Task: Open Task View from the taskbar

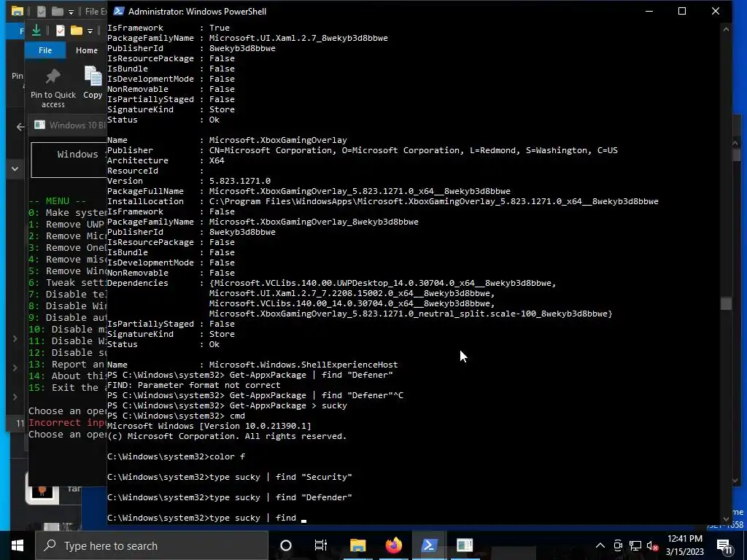Action: tap(321, 545)
